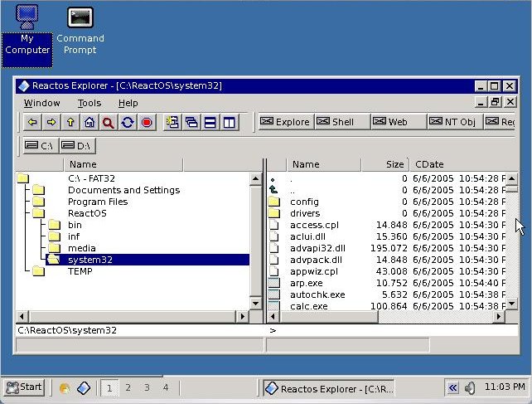Screen dimensions: 532x404
Task: Open the Help menu
Action: (128, 103)
